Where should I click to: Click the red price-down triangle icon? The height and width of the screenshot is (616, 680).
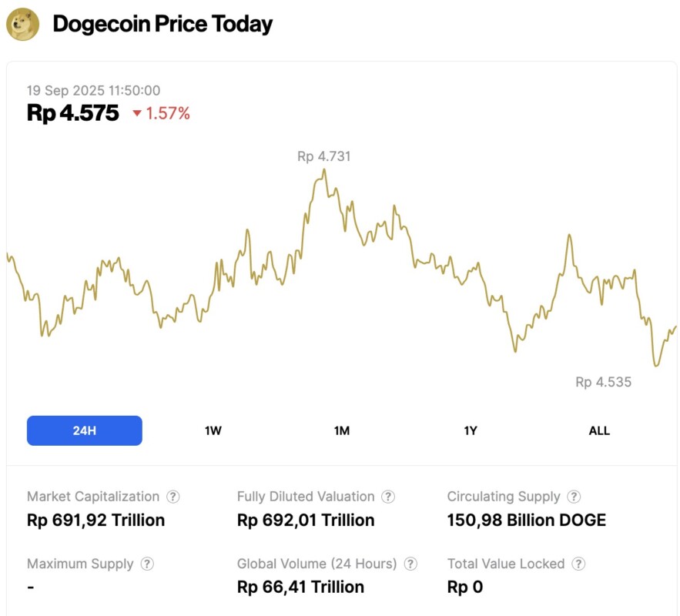click(x=137, y=114)
